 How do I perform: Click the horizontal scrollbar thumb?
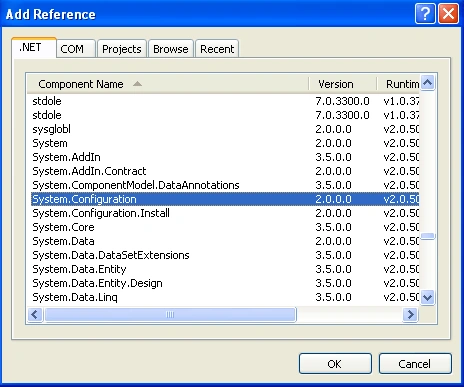coord(170,314)
